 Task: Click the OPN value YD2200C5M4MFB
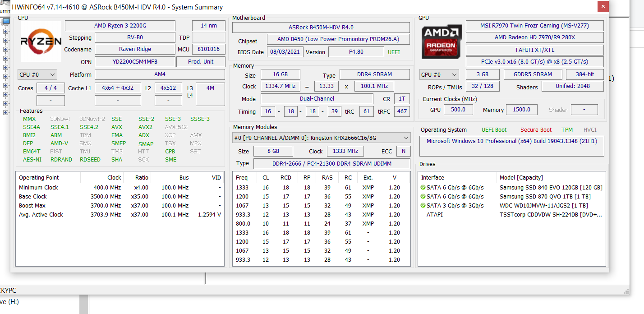[135, 62]
